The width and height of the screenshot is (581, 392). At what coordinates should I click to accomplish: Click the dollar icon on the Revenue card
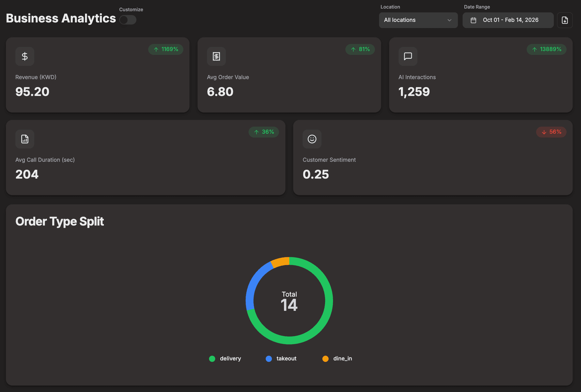click(x=25, y=56)
